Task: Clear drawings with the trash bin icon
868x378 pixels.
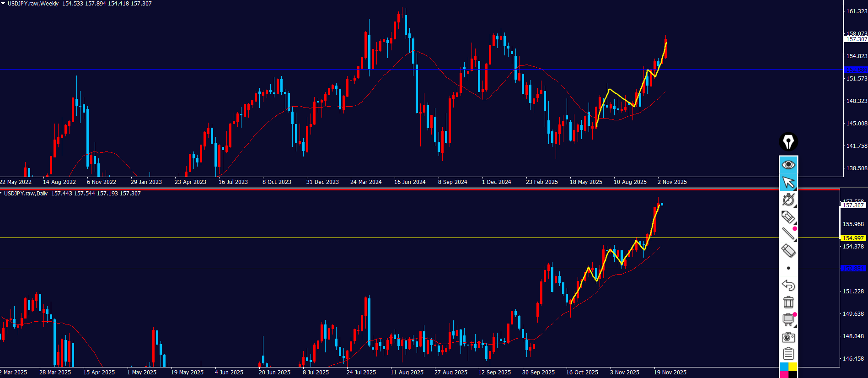Action: tap(788, 302)
